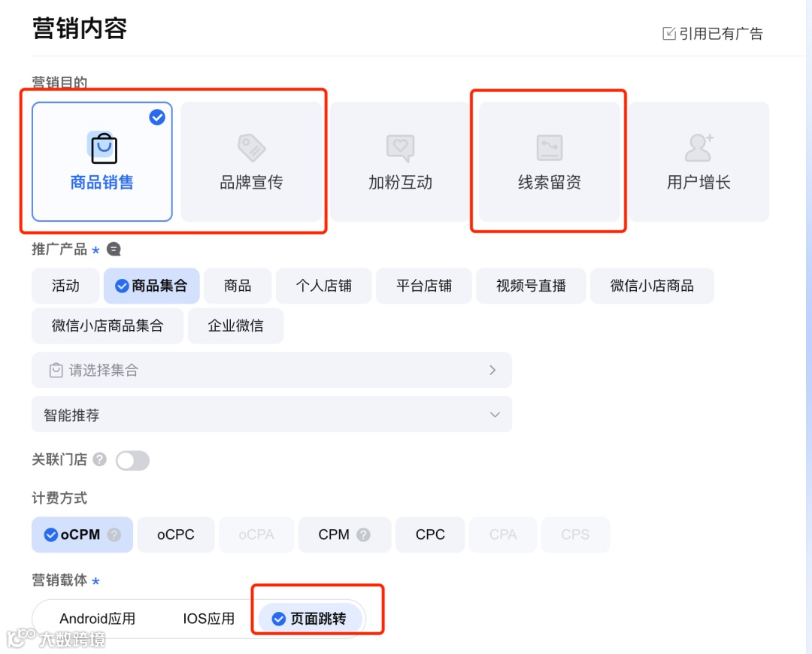Open the help icon beside 关联门店
812x654 pixels.
point(101,459)
